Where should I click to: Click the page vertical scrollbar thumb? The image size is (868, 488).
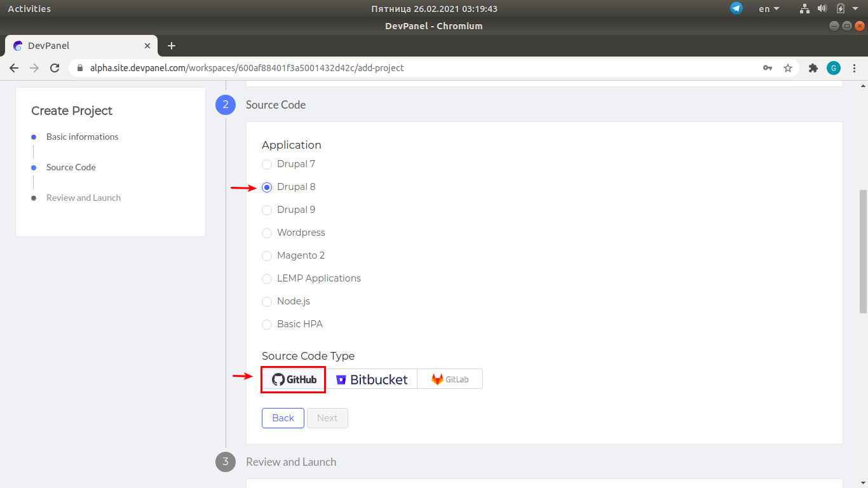863,251
